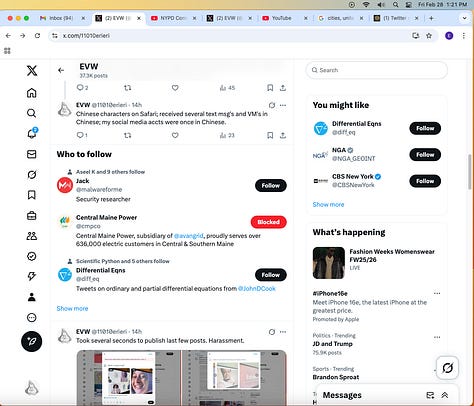Reload the page
474x406 pixels.
point(37,35)
